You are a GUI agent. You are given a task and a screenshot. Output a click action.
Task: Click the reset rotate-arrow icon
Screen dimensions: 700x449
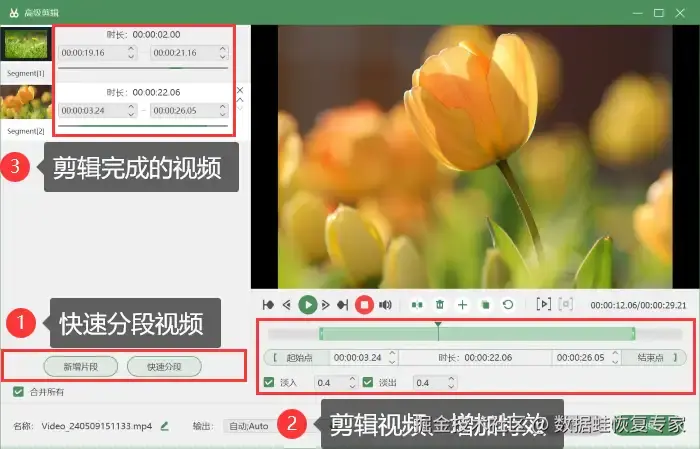coord(508,305)
